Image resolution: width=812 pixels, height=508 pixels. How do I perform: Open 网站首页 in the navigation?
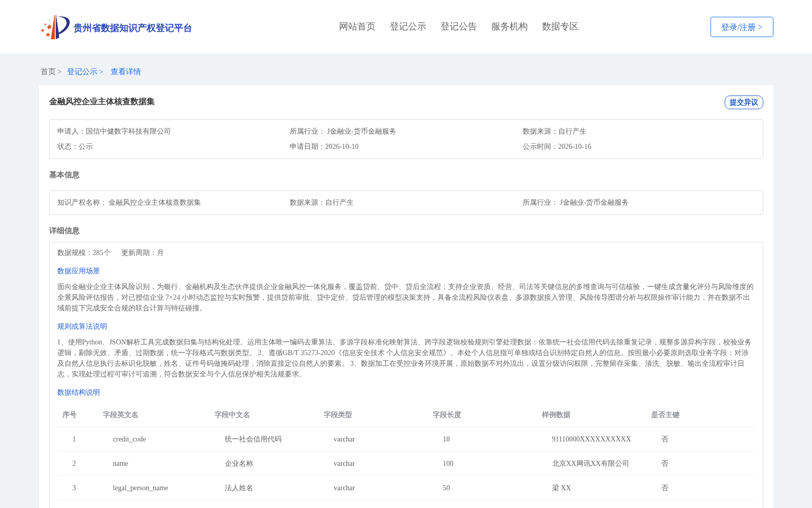click(357, 26)
